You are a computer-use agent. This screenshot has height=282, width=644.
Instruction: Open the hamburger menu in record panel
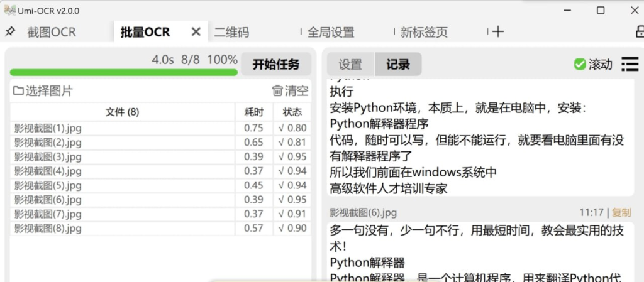(630, 64)
